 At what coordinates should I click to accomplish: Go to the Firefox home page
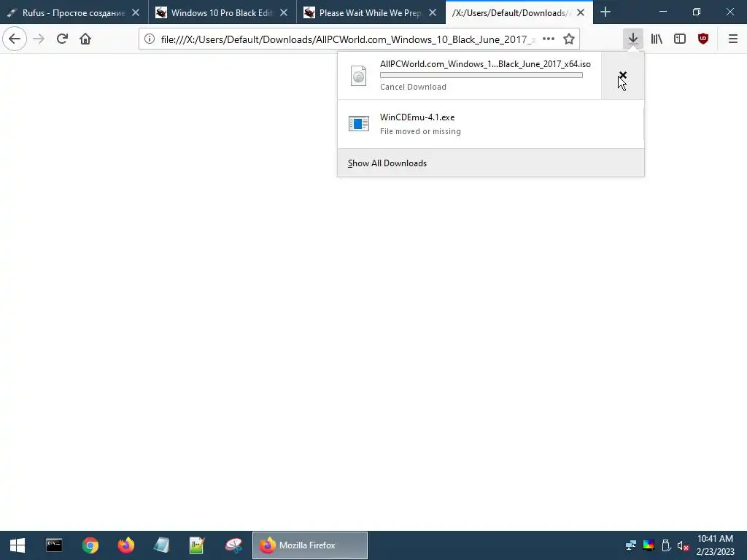(x=85, y=39)
